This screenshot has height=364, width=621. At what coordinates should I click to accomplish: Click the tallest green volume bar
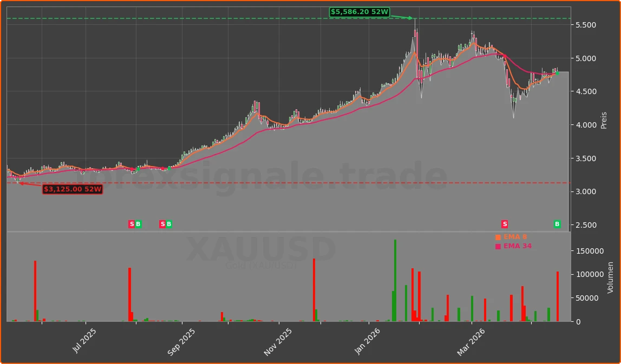395,281
